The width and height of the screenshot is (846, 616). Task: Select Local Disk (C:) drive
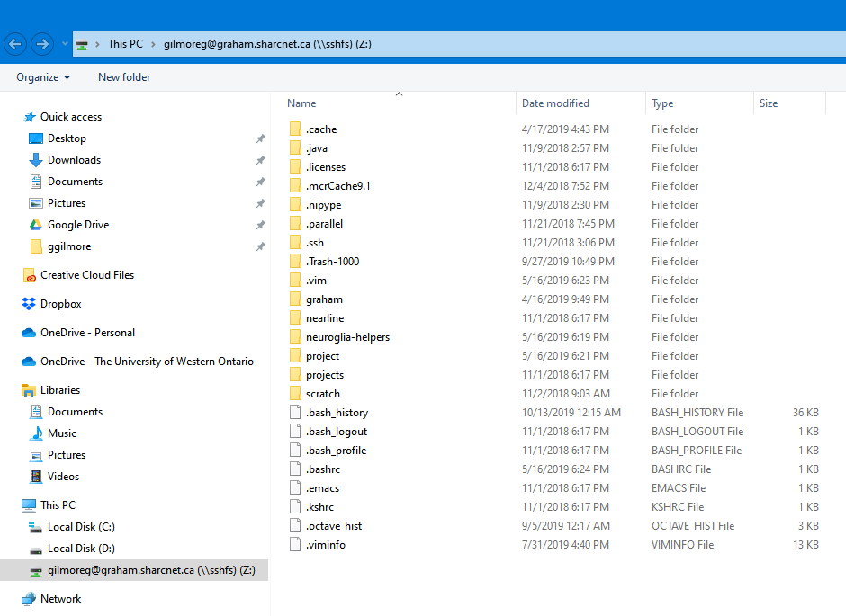tap(80, 527)
